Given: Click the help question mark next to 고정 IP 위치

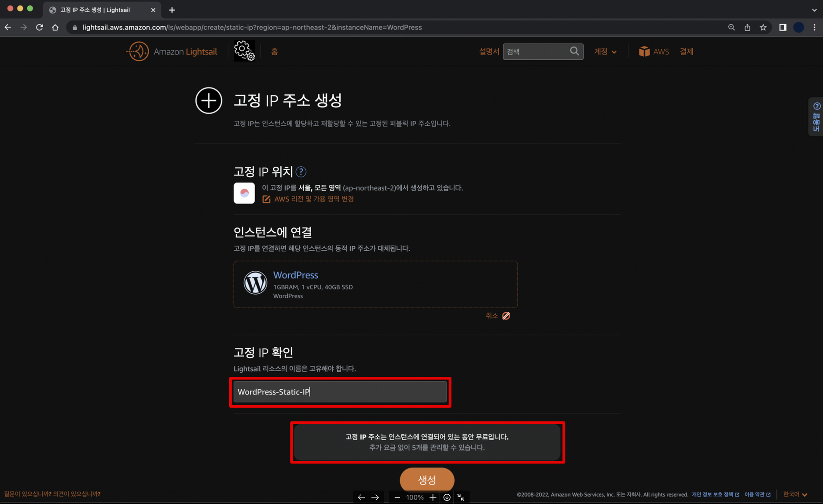Looking at the screenshot, I should [x=301, y=172].
